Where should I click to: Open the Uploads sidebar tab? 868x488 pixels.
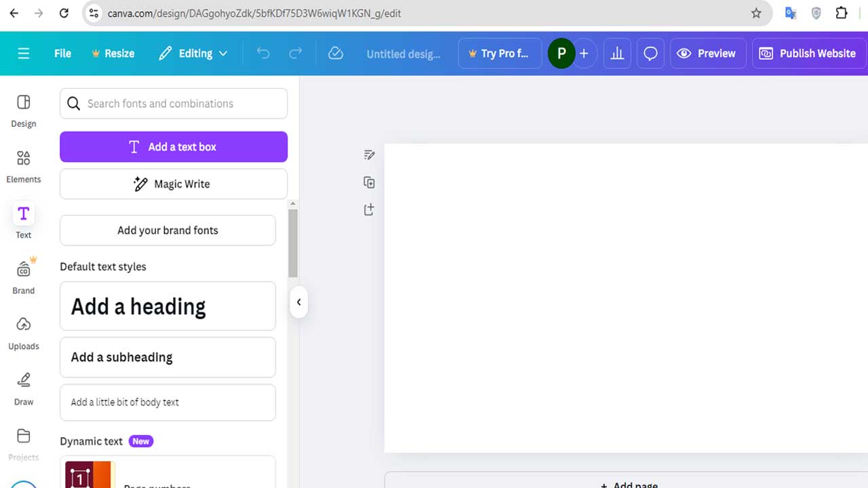coord(24,333)
